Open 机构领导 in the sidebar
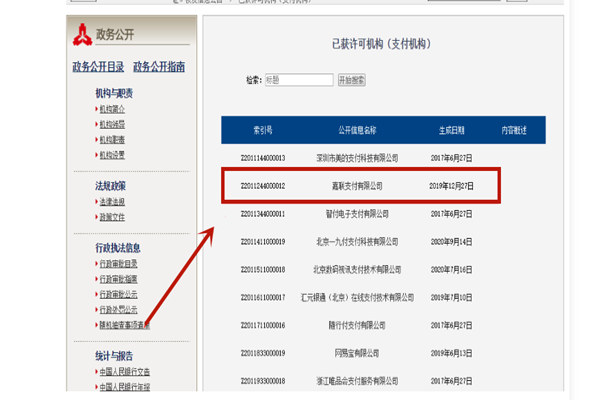This screenshot has height=400, width=600. click(112, 124)
